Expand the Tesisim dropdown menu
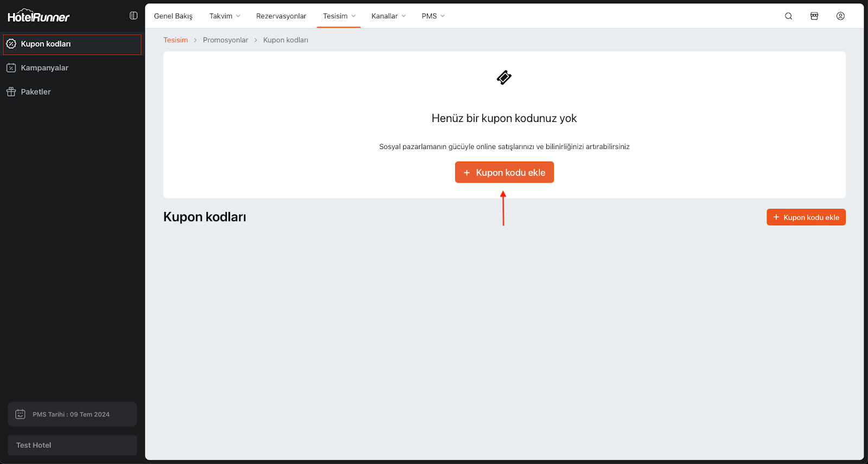Viewport: 868px width, 464px height. (339, 16)
